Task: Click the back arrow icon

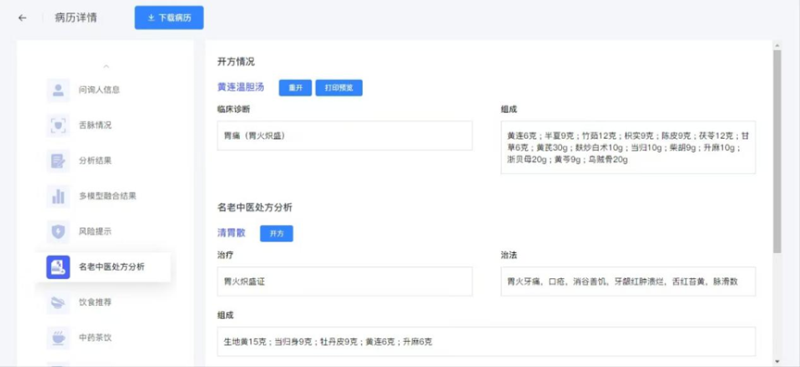Action: (x=22, y=18)
